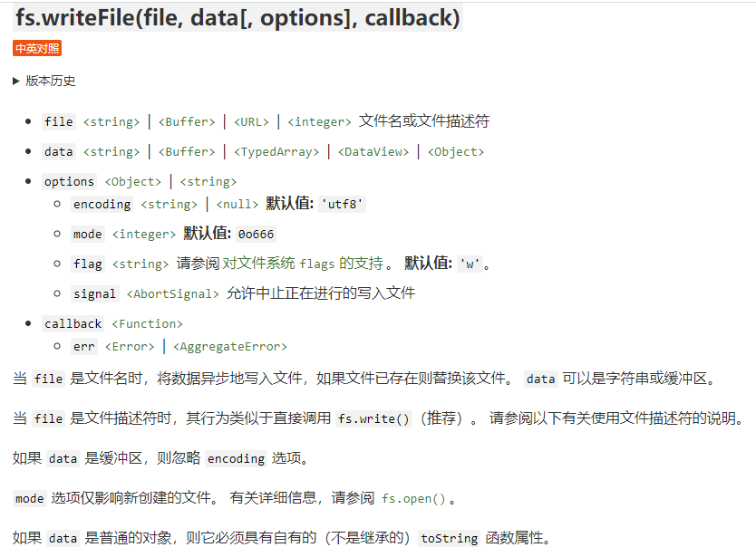The width and height of the screenshot is (756, 557).
Task: Click the fs.writeFile heading title
Action: 237,17
